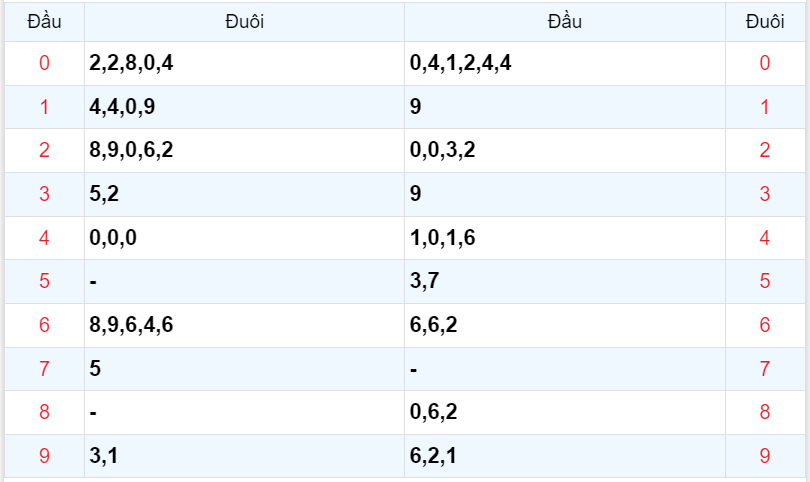Click the 4,4,0,9 tail values cell
This screenshot has width=810, height=482.
pyautogui.click(x=122, y=107)
